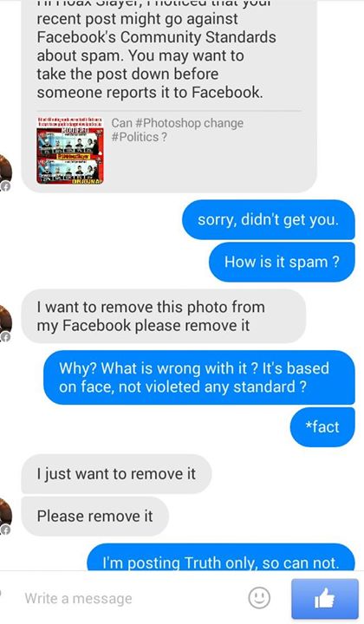The height and width of the screenshot is (624, 364).
Task: Select the Community Standards spam warning message
Action: click(169, 96)
